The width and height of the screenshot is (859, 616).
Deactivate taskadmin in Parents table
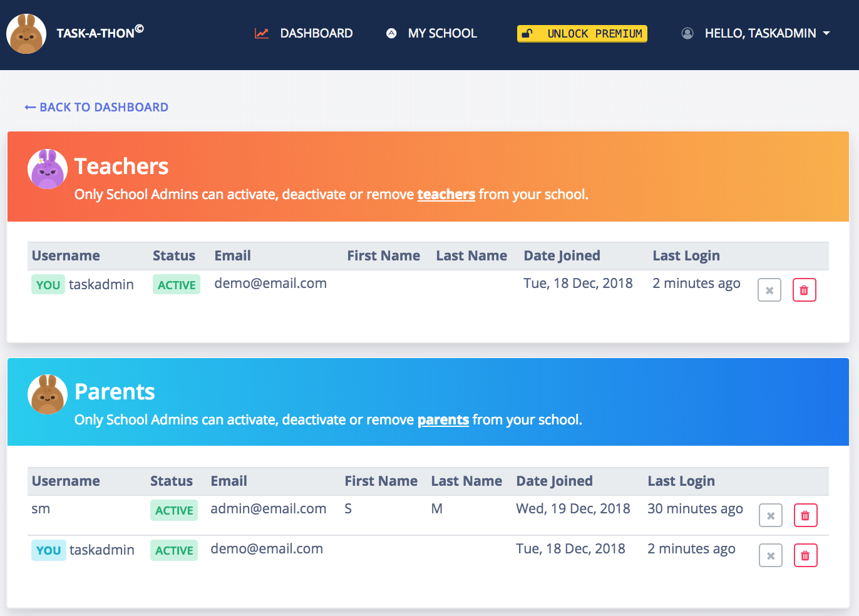click(771, 555)
